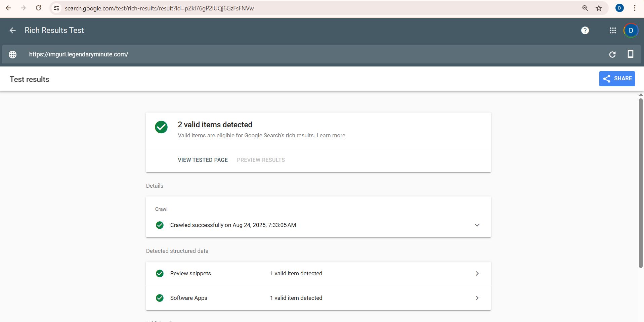This screenshot has height=322, width=644.
Task: Open site information icon in address bar
Action: [x=56, y=8]
